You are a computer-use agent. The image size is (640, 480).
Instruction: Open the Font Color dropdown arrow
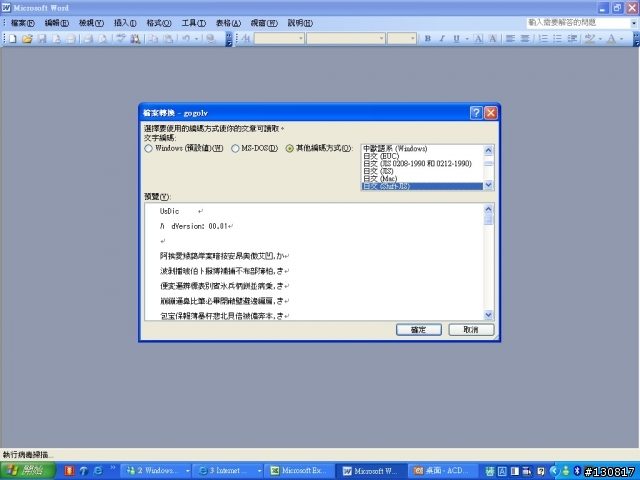621,39
